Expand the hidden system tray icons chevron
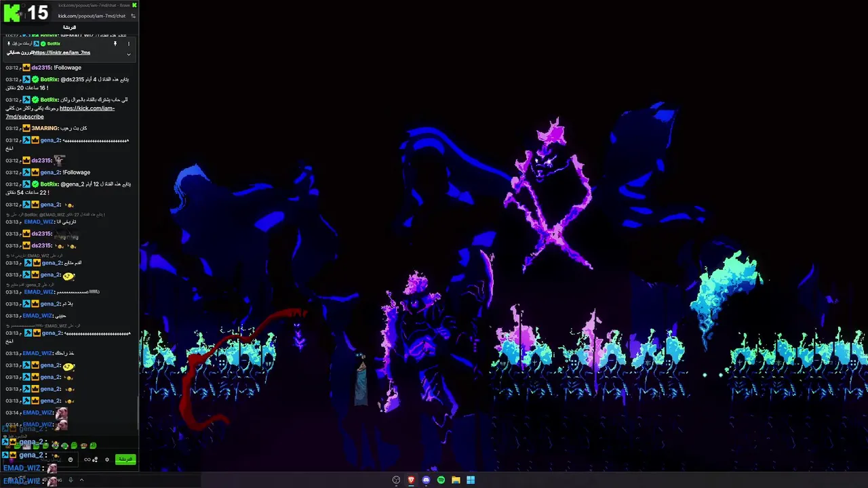The image size is (868, 488). click(x=81, y=480)
